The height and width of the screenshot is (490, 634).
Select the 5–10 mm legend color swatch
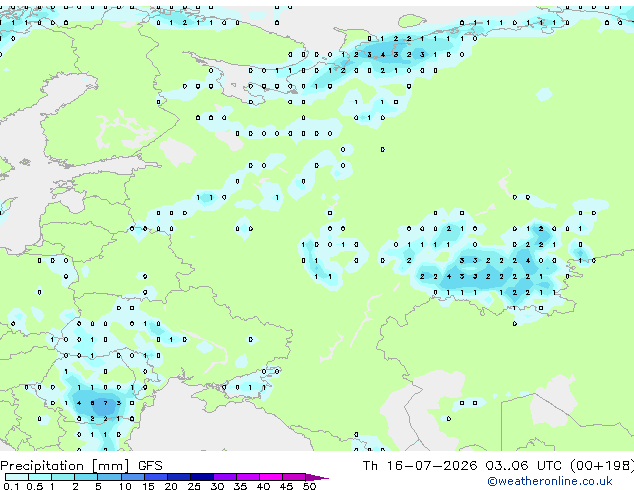(x=109, y=477)
